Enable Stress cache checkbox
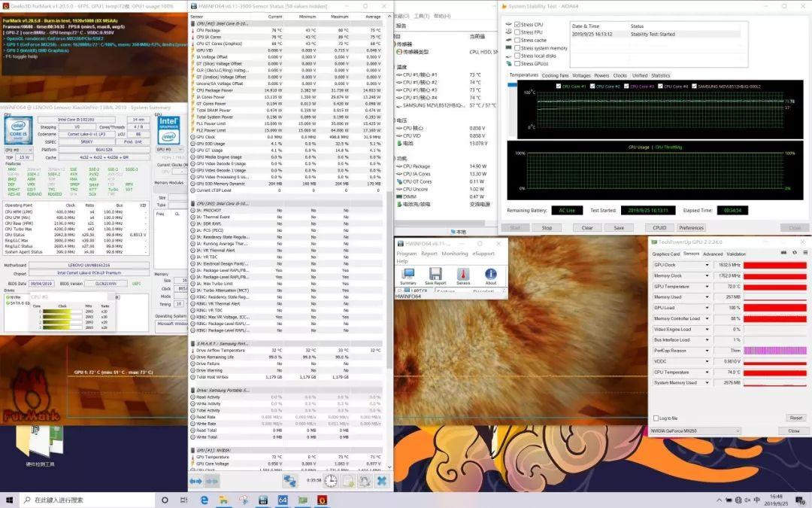 (x=517, y=40)
